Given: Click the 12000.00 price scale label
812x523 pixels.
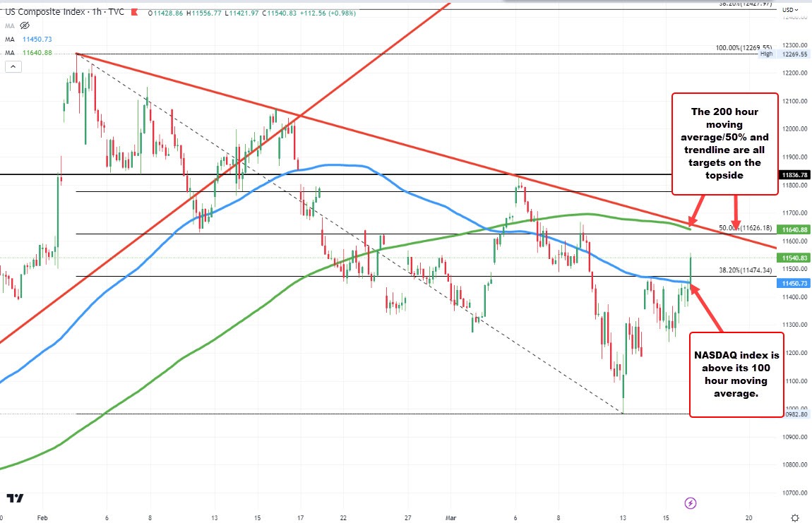Looking at the screenshot, I should [795, 129].
